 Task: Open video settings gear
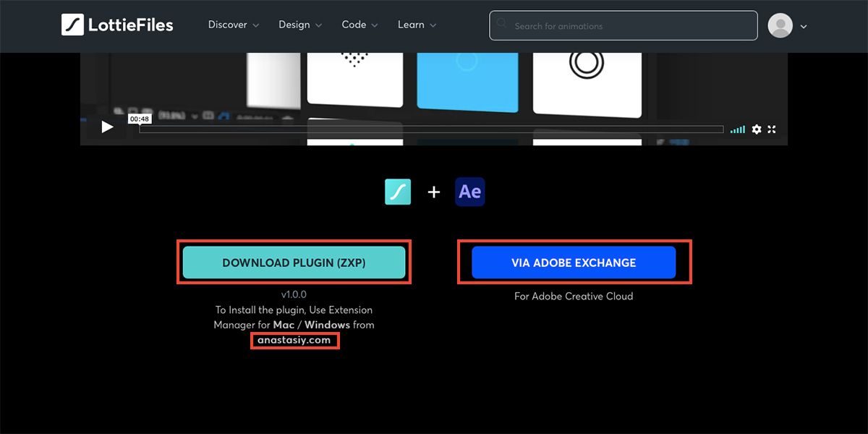tap(757, 129)
